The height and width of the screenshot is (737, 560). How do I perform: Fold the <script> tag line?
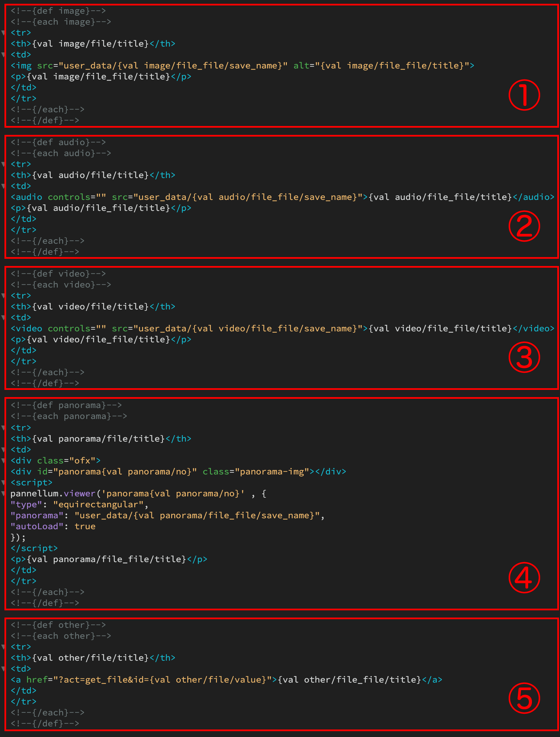(x=3, y=483)
